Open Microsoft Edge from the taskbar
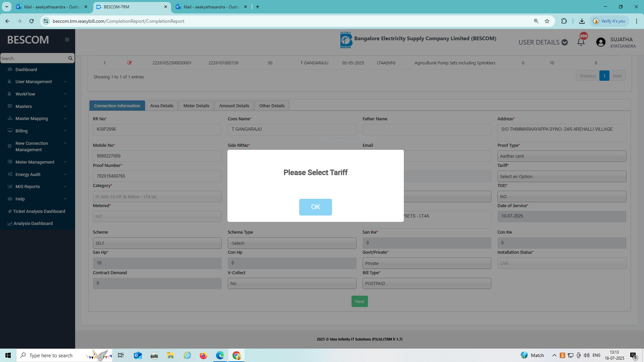This screenshot has height=362, width=644. click(x=220, y=355)
